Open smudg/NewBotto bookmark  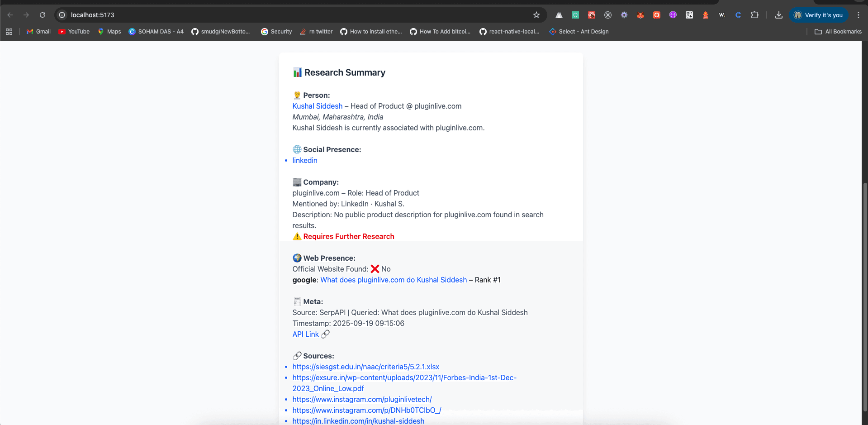click(221, 32)
